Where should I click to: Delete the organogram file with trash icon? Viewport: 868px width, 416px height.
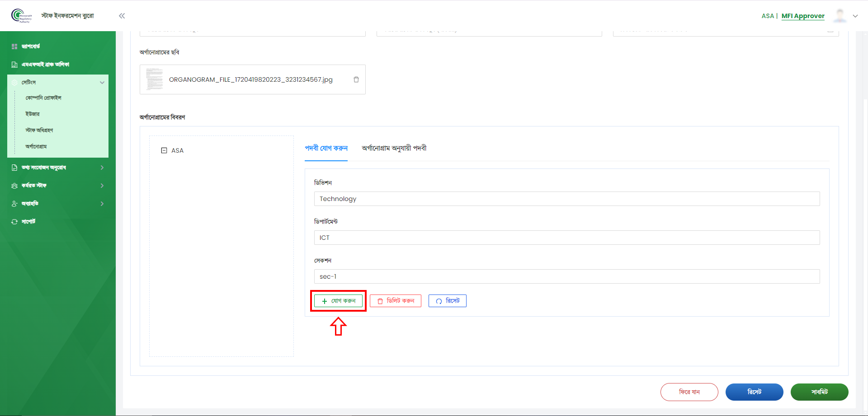(356, 79)
